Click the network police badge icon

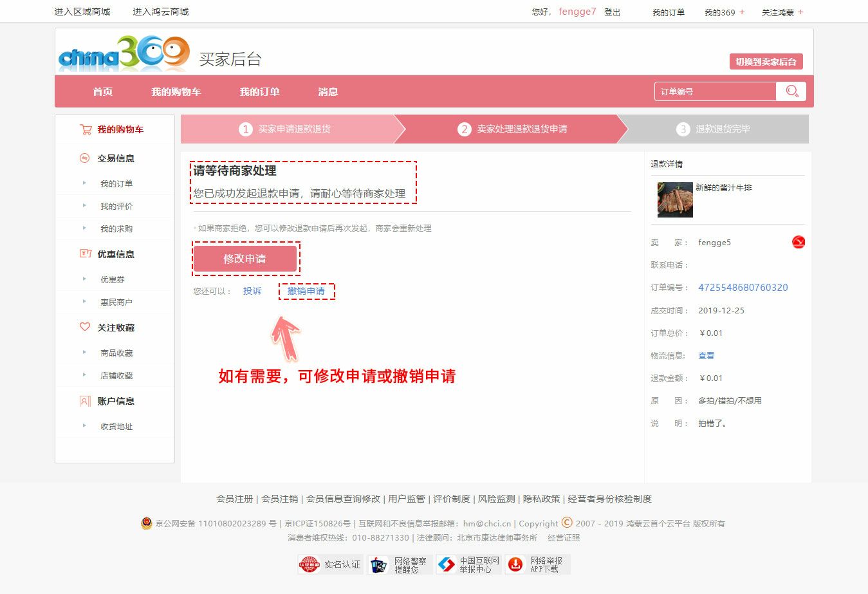(x=380, y=564)
